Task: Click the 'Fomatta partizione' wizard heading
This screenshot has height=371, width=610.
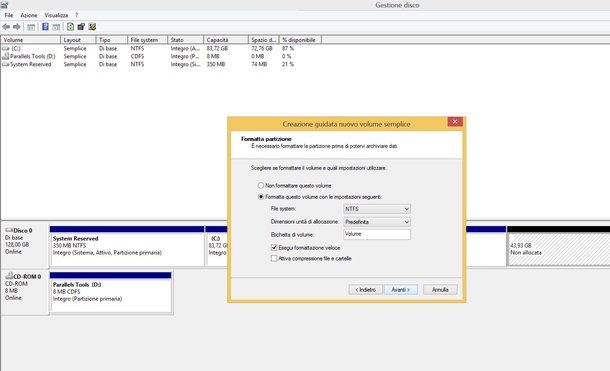Action: (266, 139)
